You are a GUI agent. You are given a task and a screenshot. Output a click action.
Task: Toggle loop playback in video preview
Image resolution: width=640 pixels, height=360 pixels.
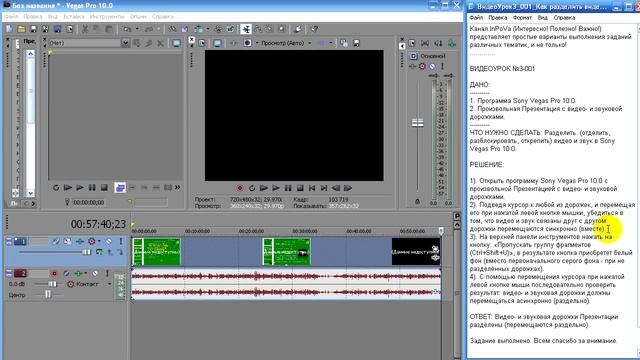pos(252,188)
